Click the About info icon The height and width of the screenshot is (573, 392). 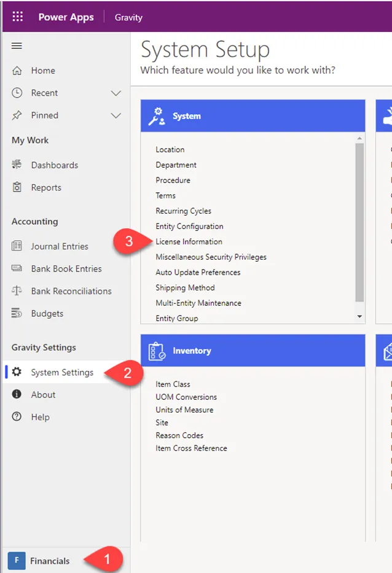[x=17, y=394]
